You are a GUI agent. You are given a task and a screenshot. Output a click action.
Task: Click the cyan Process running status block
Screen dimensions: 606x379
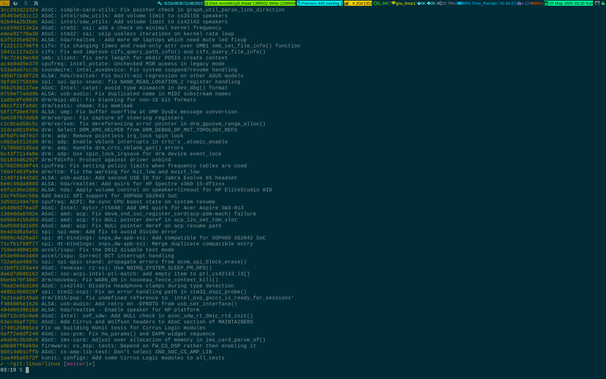tap(320, 3)
